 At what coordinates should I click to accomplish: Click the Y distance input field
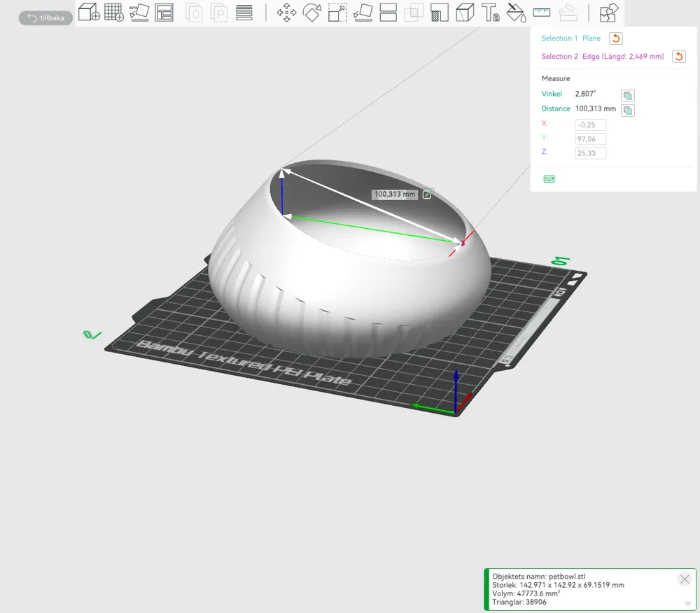(x=590, y=139)
